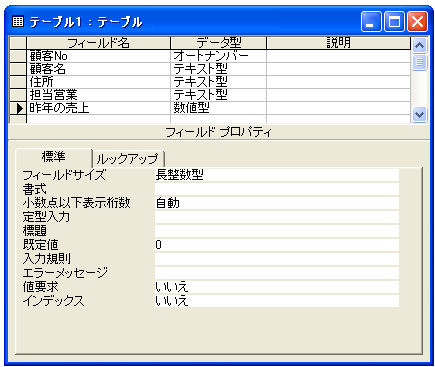Screen dimensions: 435x367
Task: Click the インデックス いいえ property field
Action: coord(277,301)
